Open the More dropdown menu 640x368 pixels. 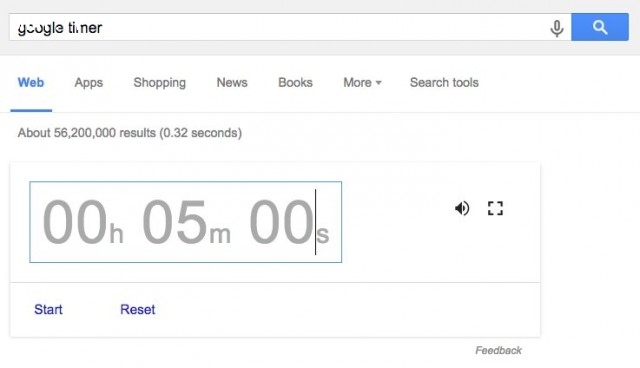click(x=362, y=82)
